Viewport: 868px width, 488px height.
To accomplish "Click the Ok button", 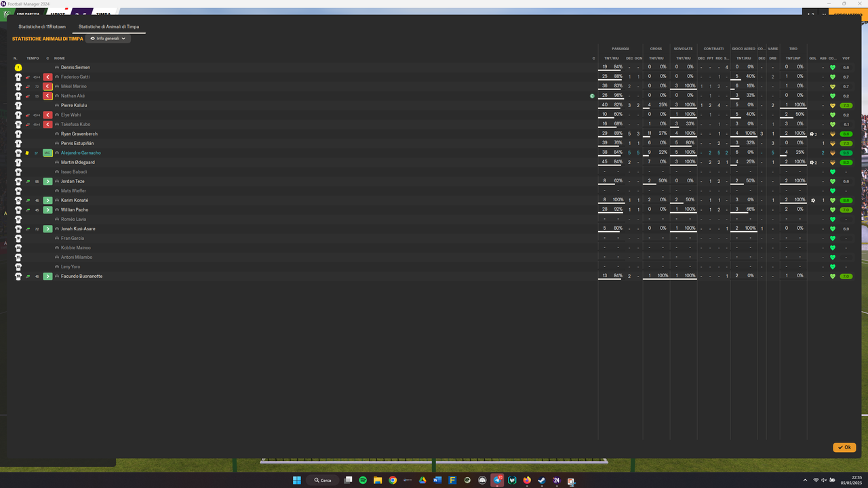I will coord(844,447).
